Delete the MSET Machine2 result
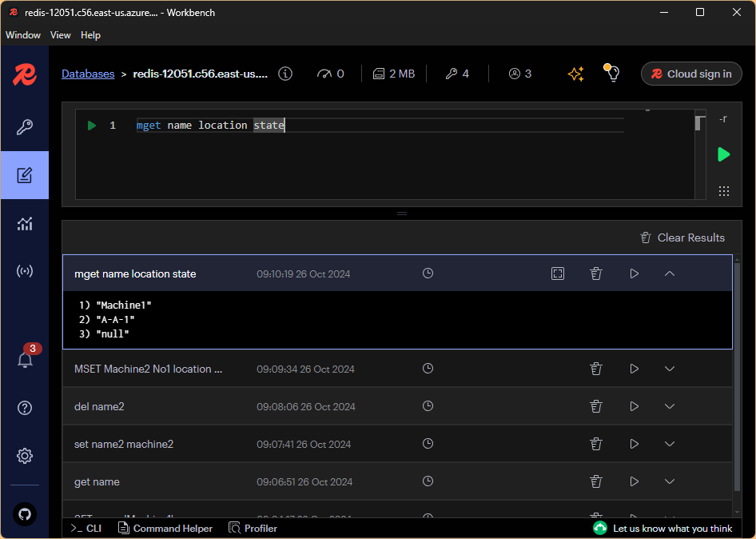The width and height of the screenshot is (756, 539). (x=596, y=369)
